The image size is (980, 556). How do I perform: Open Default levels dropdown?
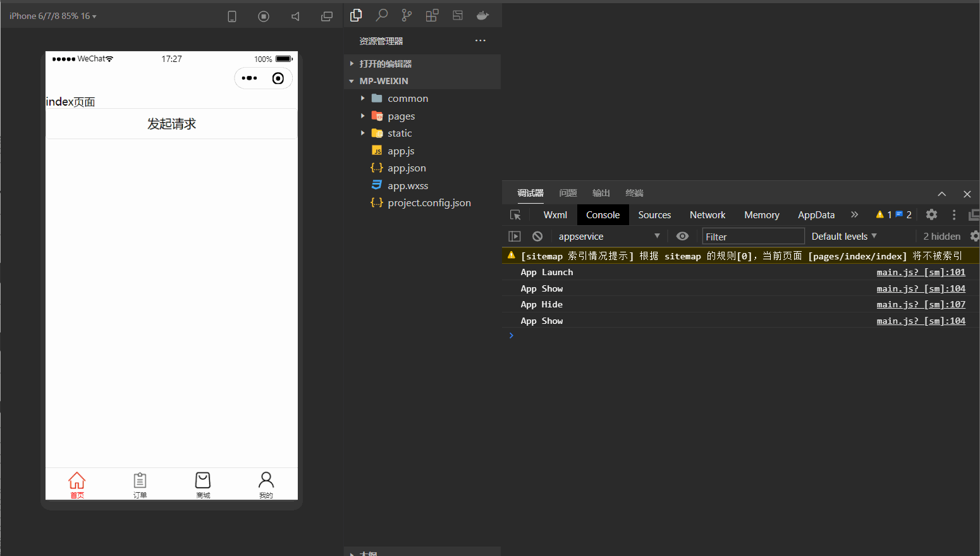pyautogui.click(x=844, y=236)
